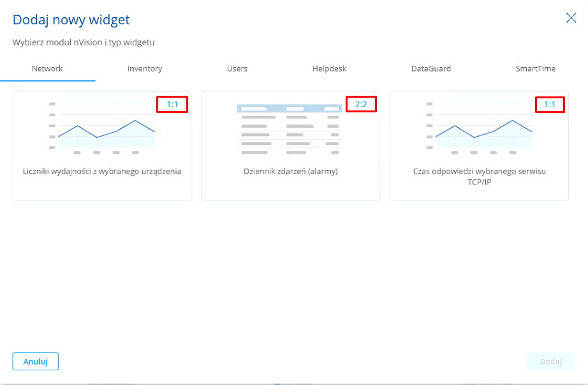
Task: Click table preview of Dziennik zdarzeń widget
Action: (290, 129)
